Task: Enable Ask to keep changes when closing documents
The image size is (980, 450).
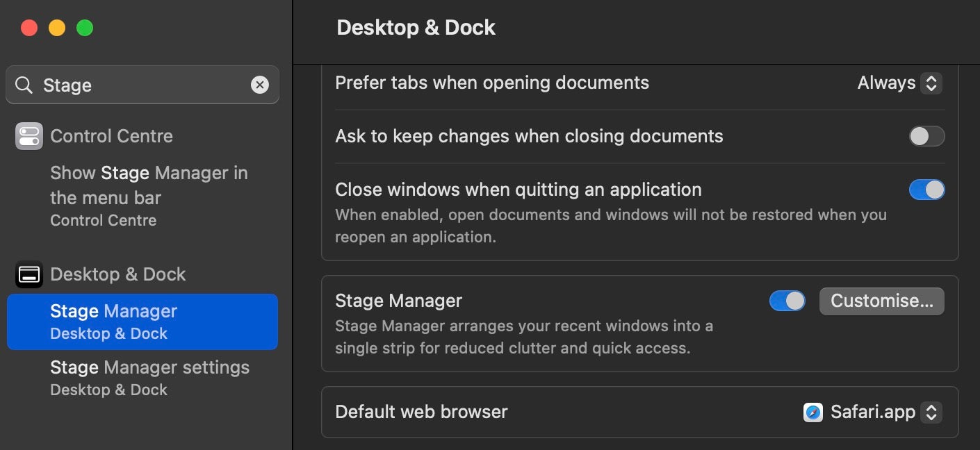Action: (926, 136)
